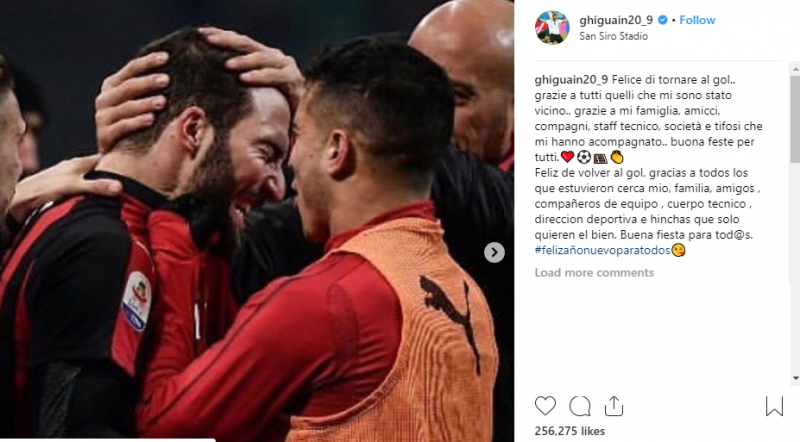Click the verified badge beside the username

662,20
